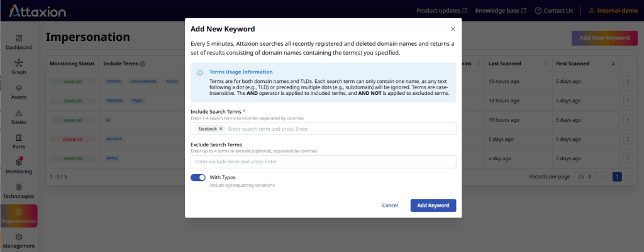Open the Knowledge base link
This screenshot has width=644, height=252.
click(501, 11)
